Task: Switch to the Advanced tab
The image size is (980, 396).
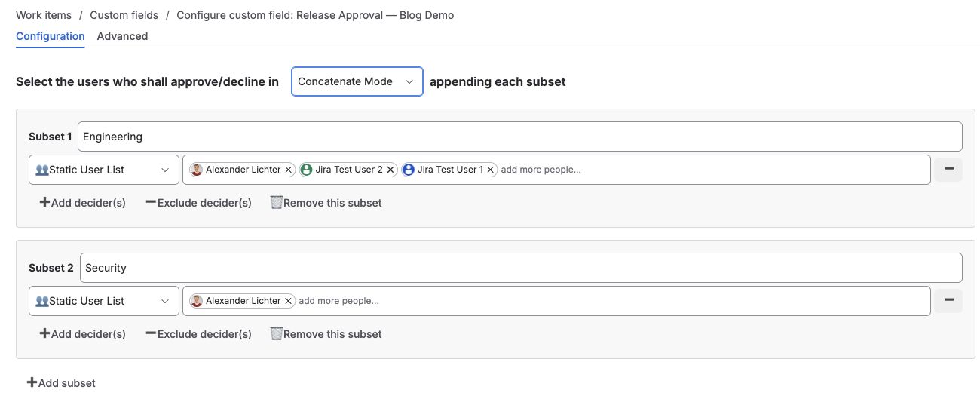Action: click(122, 36)
